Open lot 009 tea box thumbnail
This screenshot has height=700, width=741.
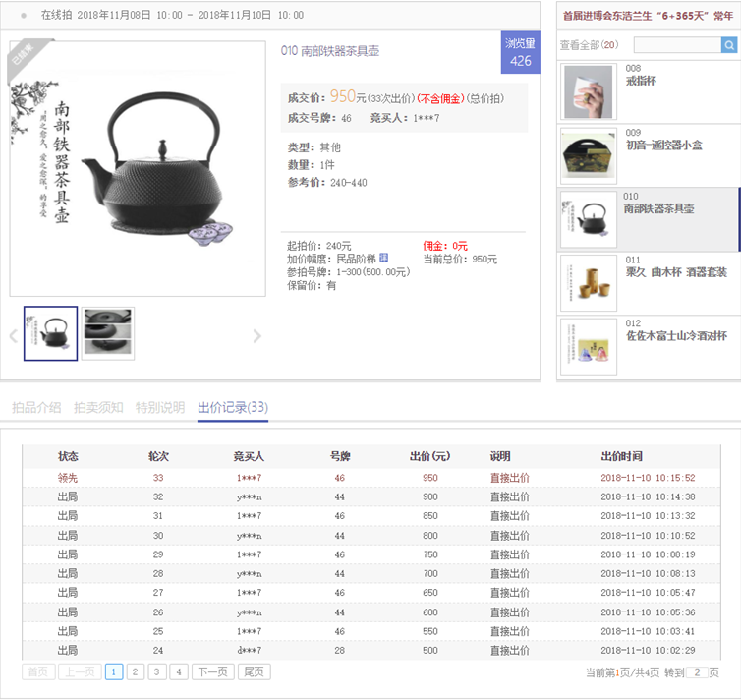(x=589, y=155)
